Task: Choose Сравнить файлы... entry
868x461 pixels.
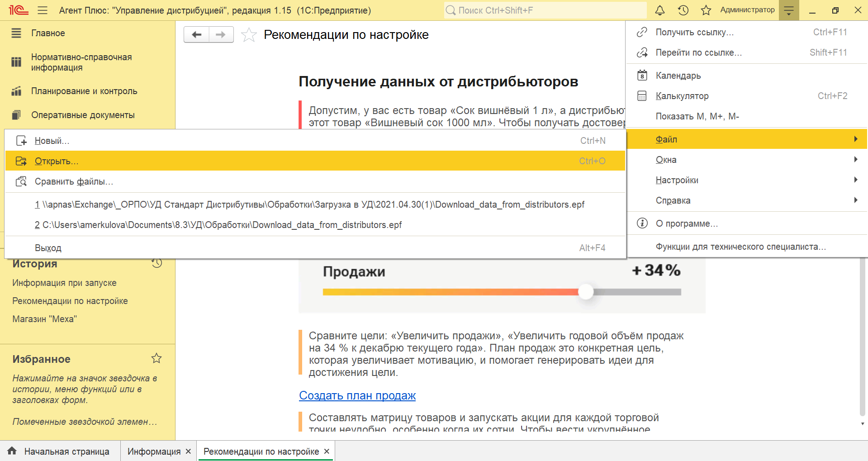Action: point(315,181)
